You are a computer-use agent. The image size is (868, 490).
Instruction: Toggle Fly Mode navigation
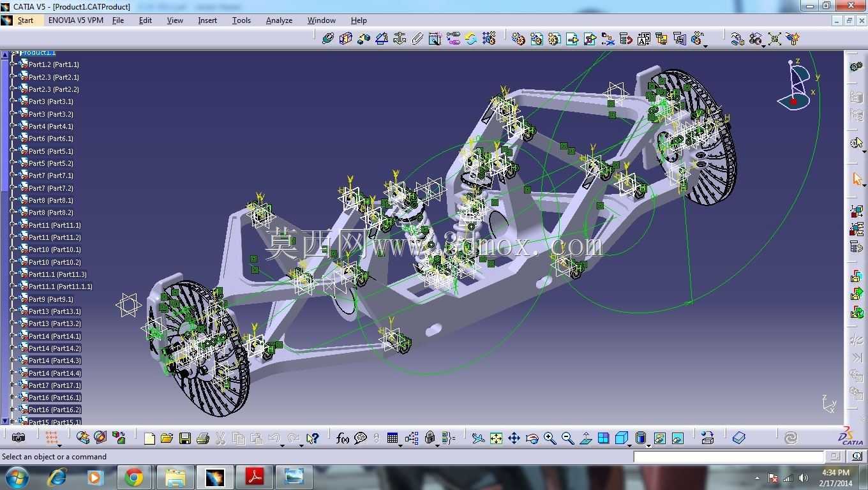coord(478,438)
